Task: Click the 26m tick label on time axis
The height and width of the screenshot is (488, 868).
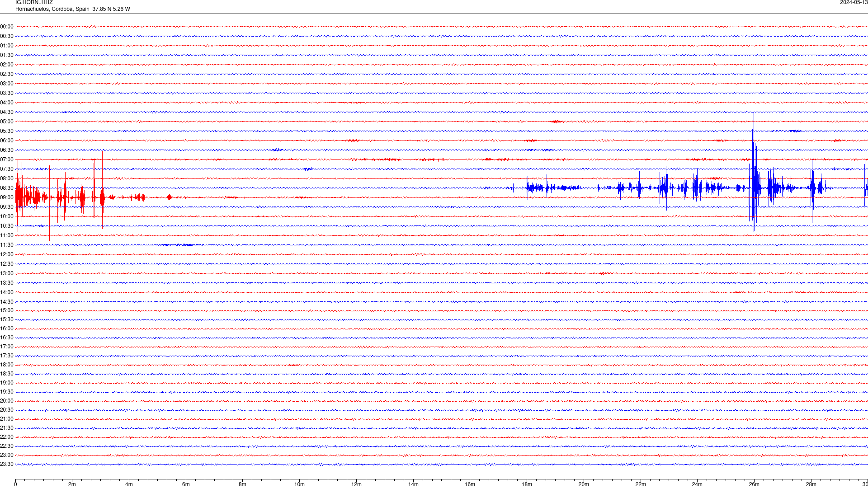Action: (x=754, y=484)
